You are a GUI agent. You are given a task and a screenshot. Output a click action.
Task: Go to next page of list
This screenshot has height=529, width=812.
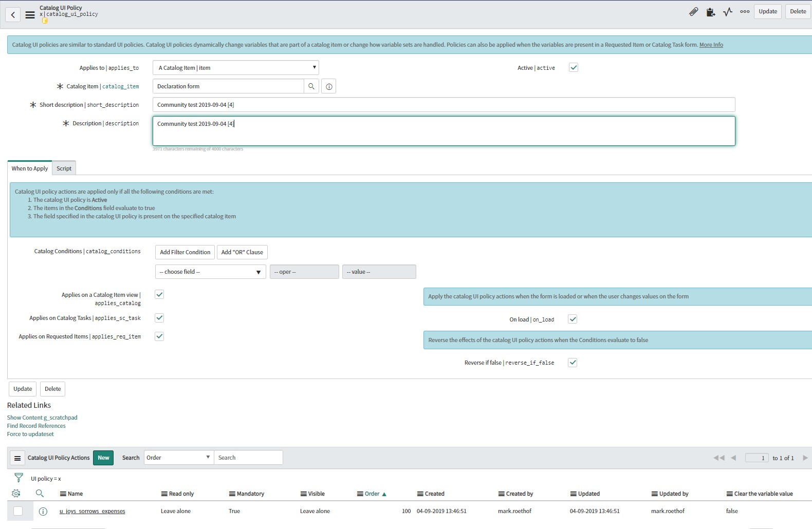(x=805, y=458)
